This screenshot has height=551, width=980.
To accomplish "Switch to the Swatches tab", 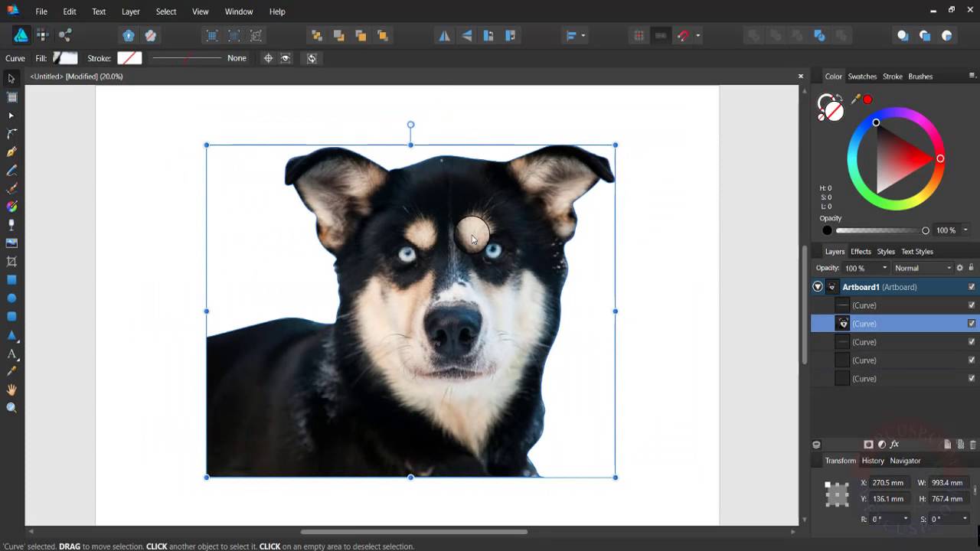I will (862, 77).
